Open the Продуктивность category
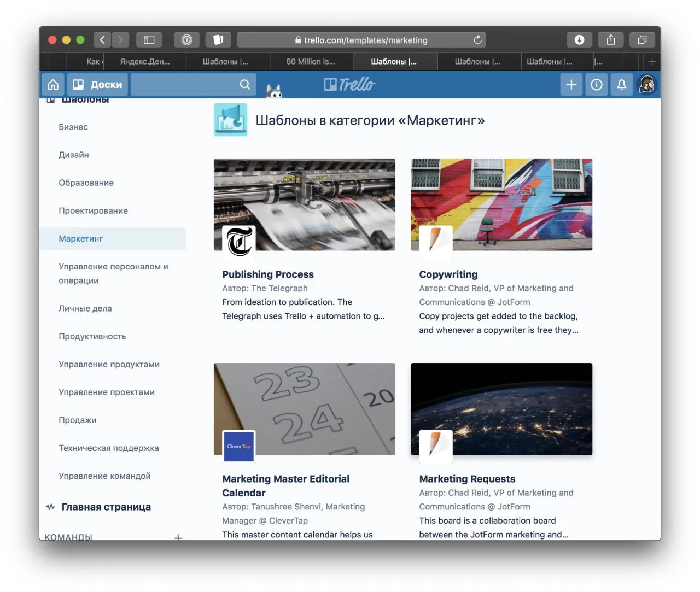 coord(92,336)
